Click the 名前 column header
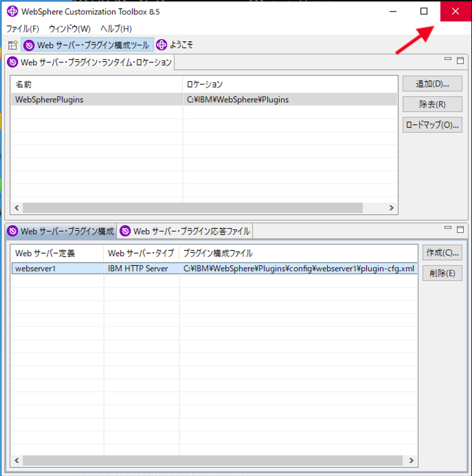This screenshot has height=476, width=472. 97,84
